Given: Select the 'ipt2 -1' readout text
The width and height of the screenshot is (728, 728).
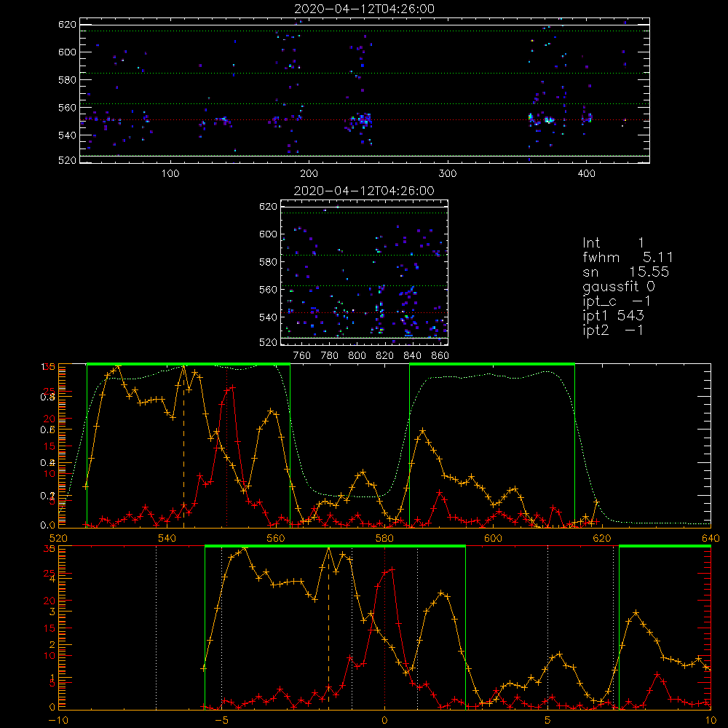Looking at the screenshot, I should coord(613,330).
